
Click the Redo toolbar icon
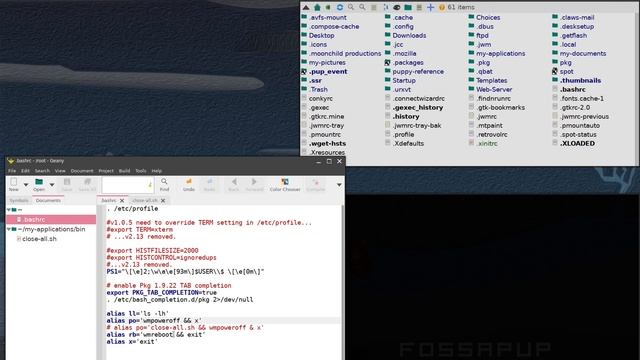[x=209, y=184]
